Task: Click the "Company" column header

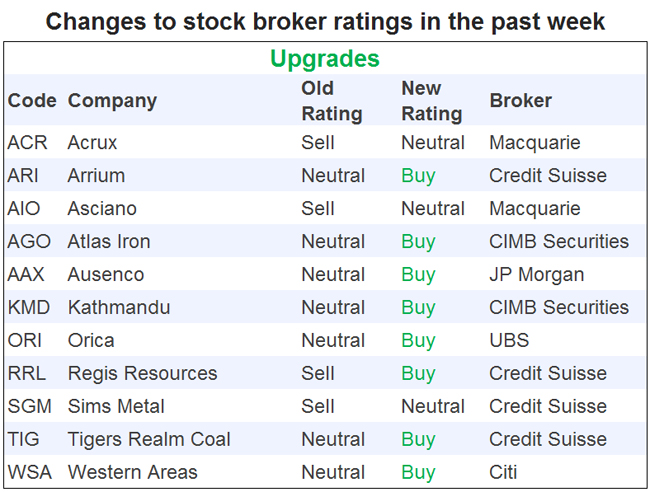Action: [112, 101]
